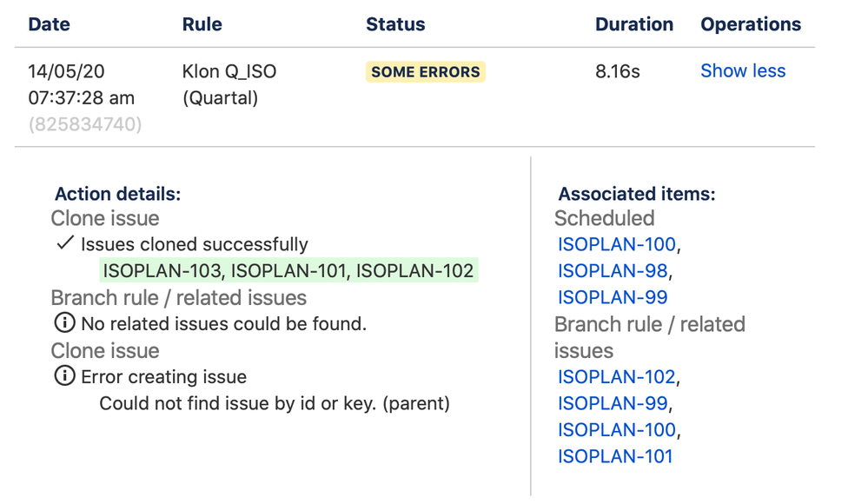Click the Date column header

[50, 24]
